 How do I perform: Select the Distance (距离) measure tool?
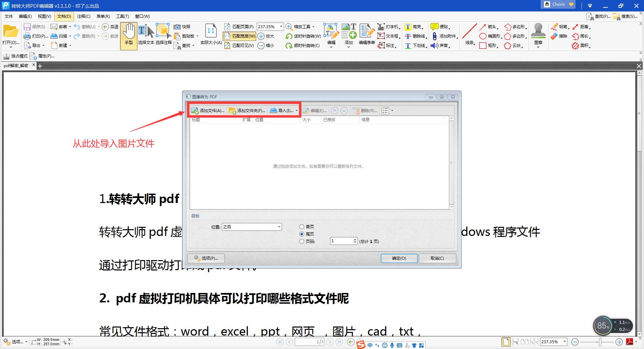[581, 27]
